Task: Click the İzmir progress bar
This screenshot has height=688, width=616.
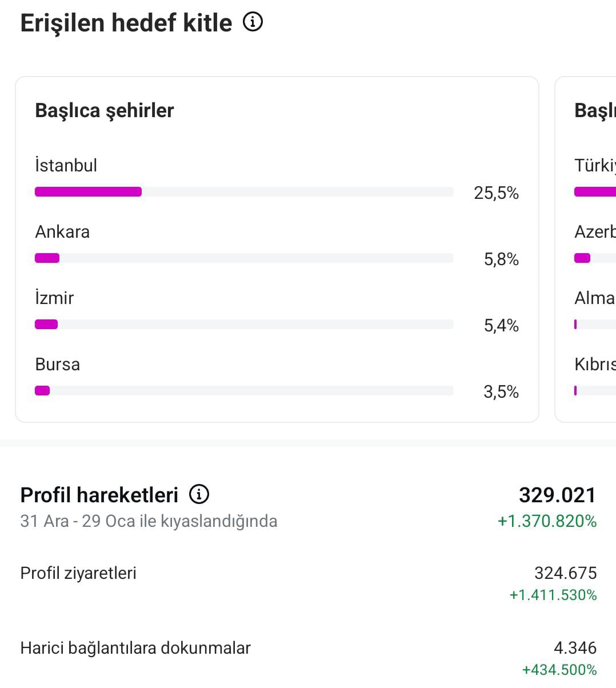Action: 244,325
